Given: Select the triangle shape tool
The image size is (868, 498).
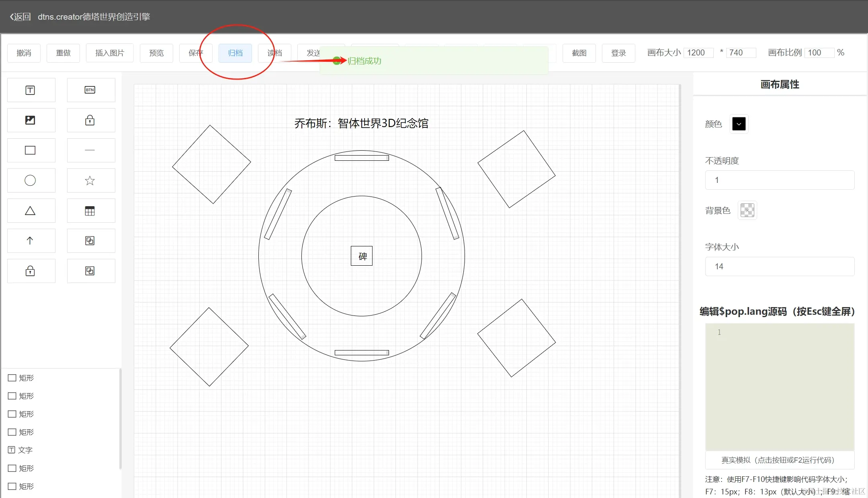Looking at the screenshot, I should [x=31, y=210].
